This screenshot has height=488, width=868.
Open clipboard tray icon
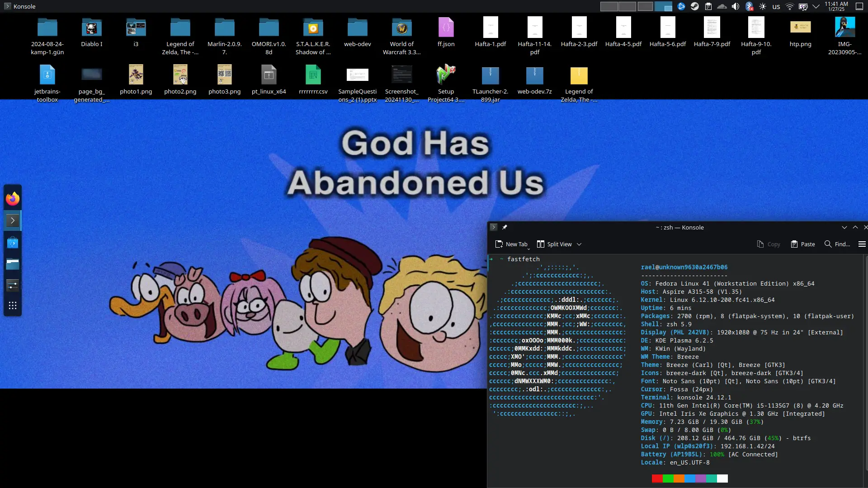[708, 6]
